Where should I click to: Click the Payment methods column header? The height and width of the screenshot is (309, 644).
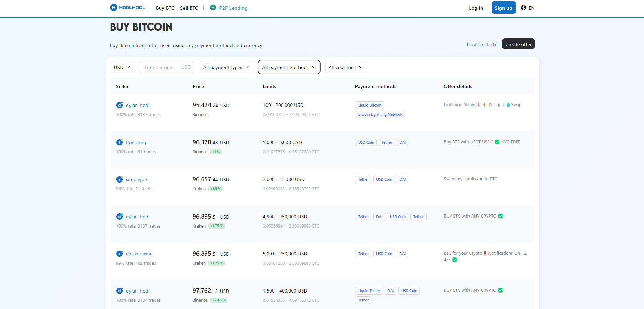376,86
